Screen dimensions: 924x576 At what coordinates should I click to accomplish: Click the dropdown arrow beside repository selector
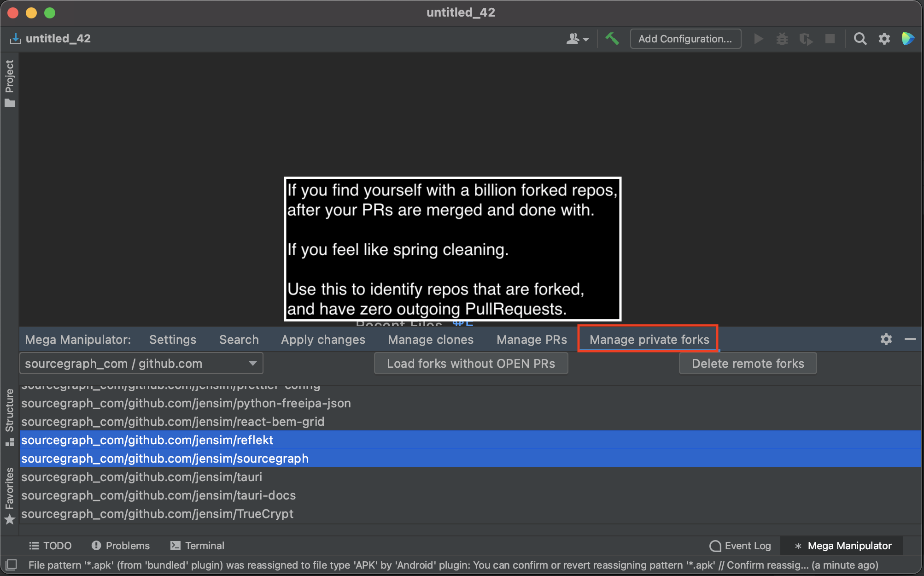[x=253, y=363]
